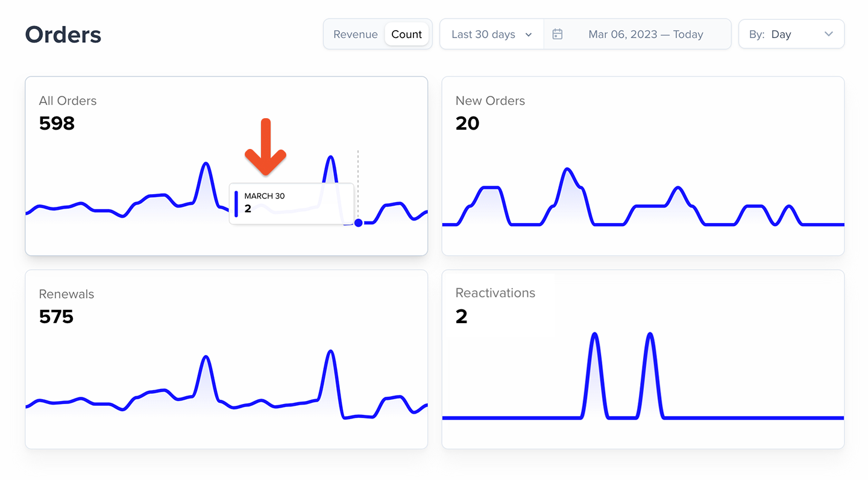This screenshot has width=868, height=480.
Task: Click the chevron beside Last 30 days
Action: tap(529, 34)
